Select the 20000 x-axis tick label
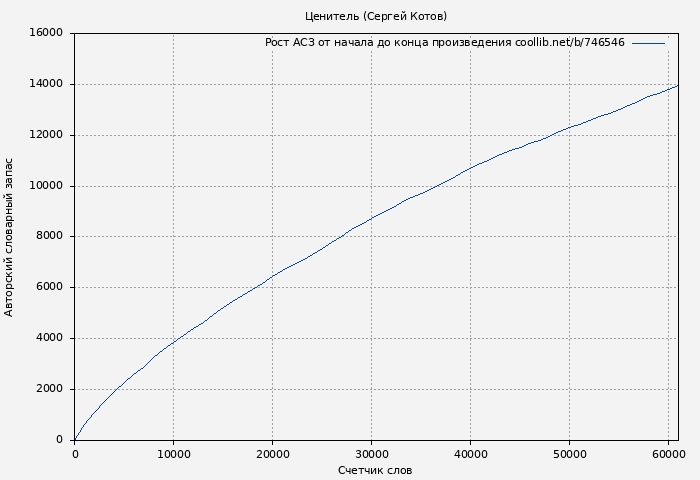 [272, 454]
